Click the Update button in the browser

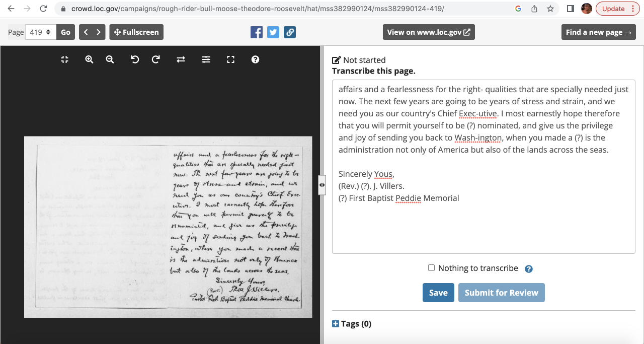tap(613, 9)
